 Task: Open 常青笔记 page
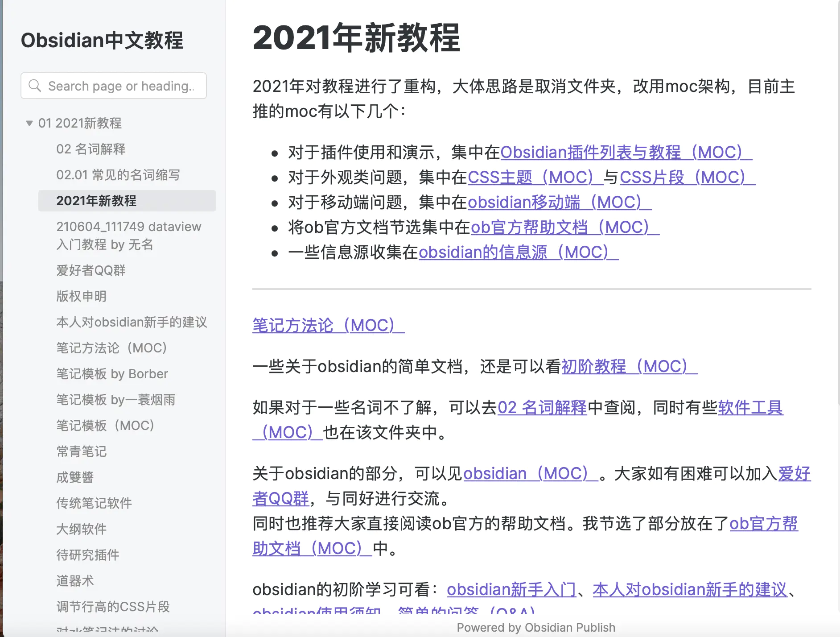pyautogui.click(x=81, y=451)
